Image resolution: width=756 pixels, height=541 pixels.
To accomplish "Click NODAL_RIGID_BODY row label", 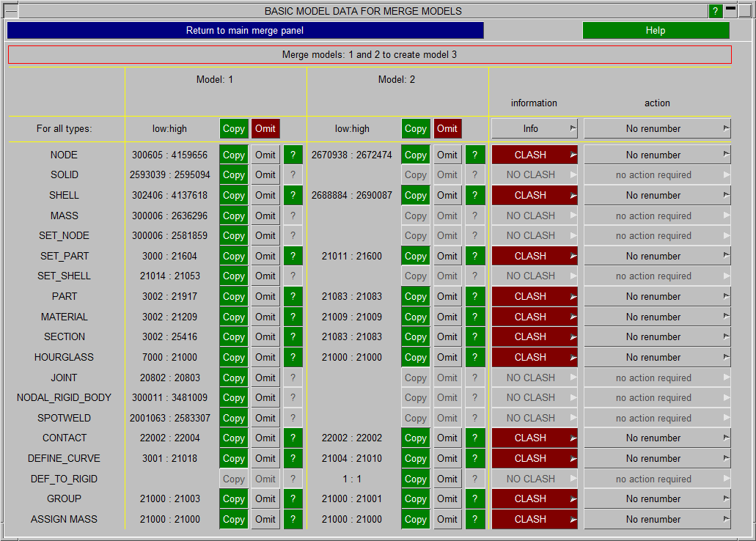I will point(64,397).
